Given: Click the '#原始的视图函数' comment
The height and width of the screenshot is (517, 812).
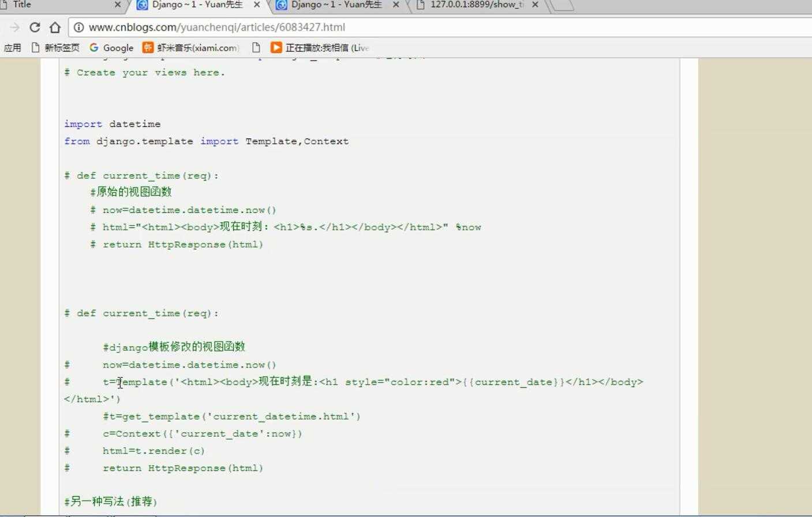Looking at the screenshot, I should [x=131, y=192].
